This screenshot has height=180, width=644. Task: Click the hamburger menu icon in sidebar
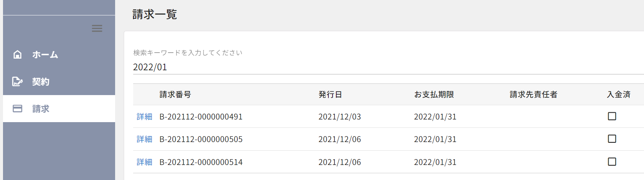tap(97, 29)
